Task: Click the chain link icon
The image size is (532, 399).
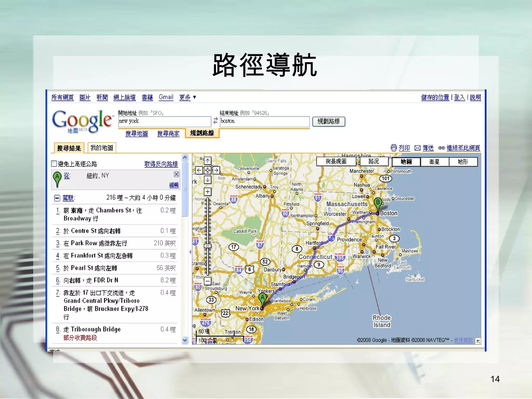Action: 441,148
